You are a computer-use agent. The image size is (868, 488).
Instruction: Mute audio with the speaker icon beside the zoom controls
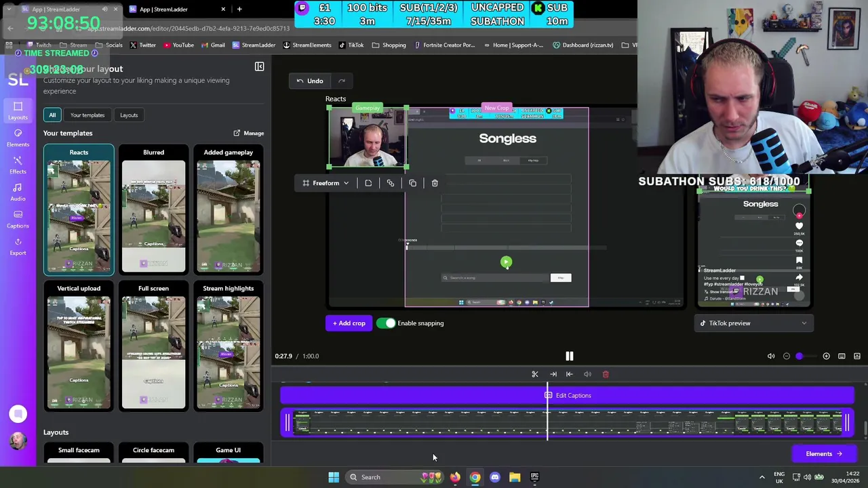tap(771, 356)
